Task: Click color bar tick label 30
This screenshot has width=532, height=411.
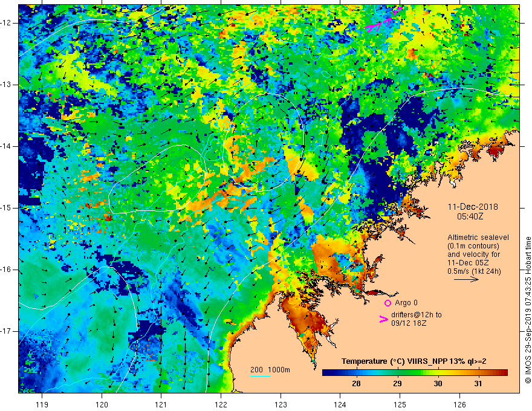Action: [x=438, y=384]
